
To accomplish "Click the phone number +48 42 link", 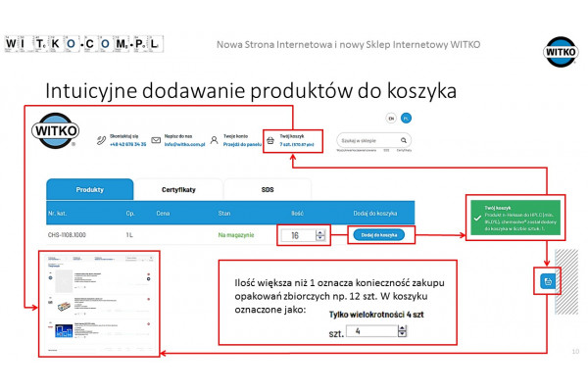I will coord(127,144).
